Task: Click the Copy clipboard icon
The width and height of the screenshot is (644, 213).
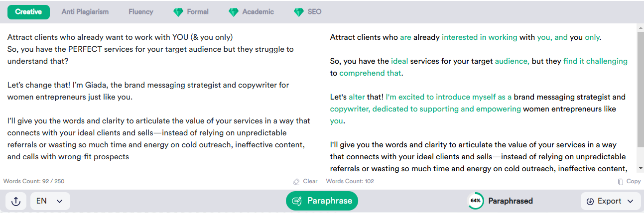Action: pos(621,182)
